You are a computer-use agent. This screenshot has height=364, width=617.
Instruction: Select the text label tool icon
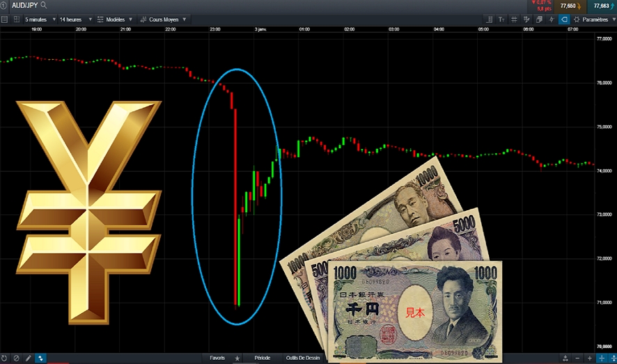[501, 19]
